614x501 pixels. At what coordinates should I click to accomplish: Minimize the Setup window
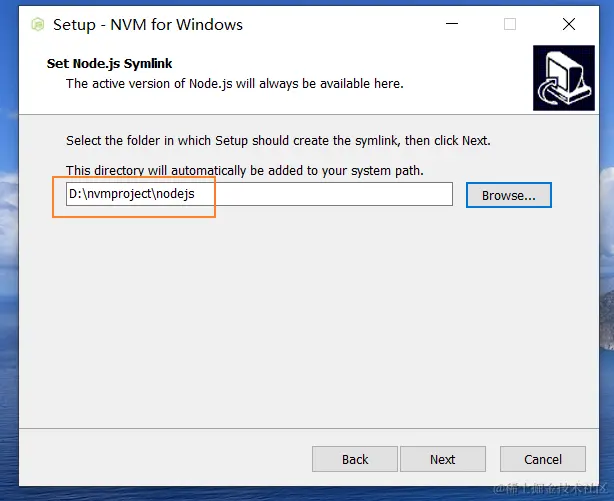(451, 24)
